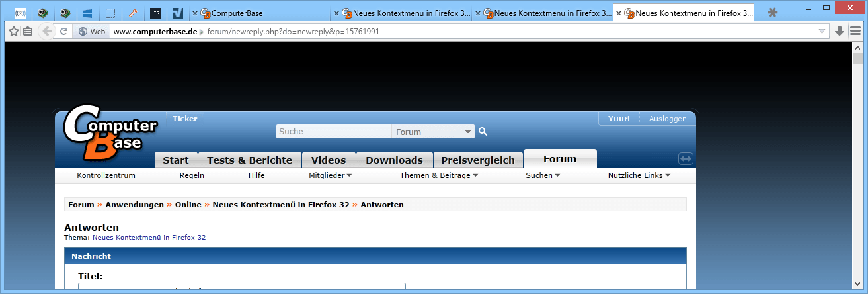Open the Downloads arrow button

[840, 31]
